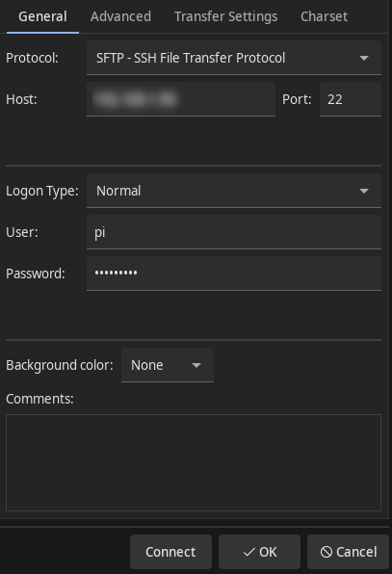
Task: Select the General tab
Action: pos(42,16)
